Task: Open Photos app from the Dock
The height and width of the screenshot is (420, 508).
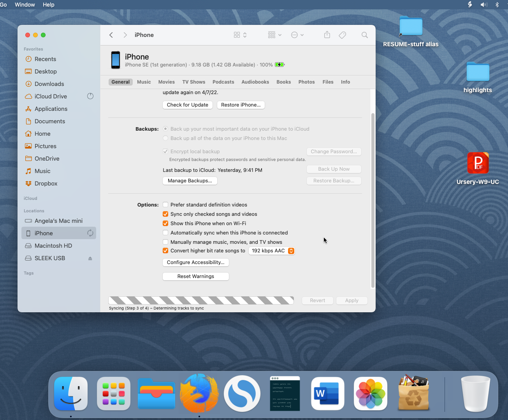Action: point(371,394)
